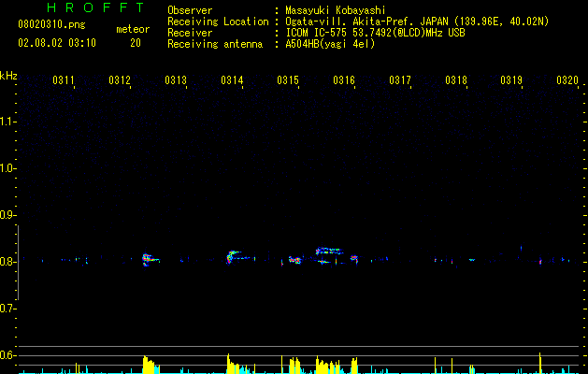
Task: Click the kHz axis unit label
Action: (x=8, y=76)
